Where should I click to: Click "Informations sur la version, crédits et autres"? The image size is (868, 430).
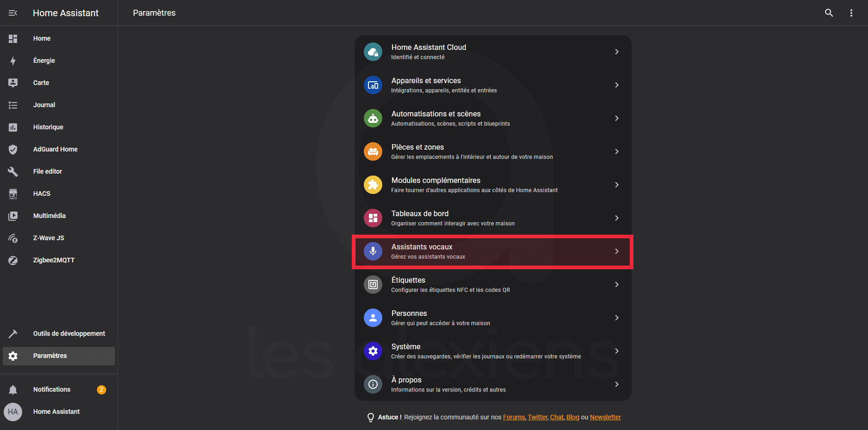[448, 390]
